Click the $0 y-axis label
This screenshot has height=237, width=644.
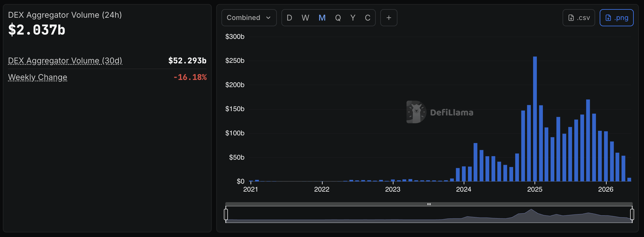click(x=241, y=181)
